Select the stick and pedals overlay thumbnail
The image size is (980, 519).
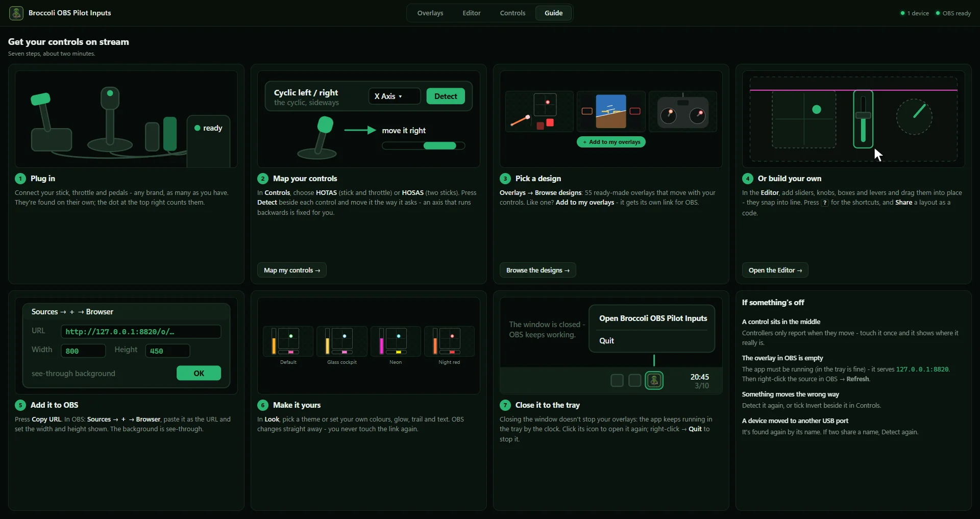click(x=540, y=111)
